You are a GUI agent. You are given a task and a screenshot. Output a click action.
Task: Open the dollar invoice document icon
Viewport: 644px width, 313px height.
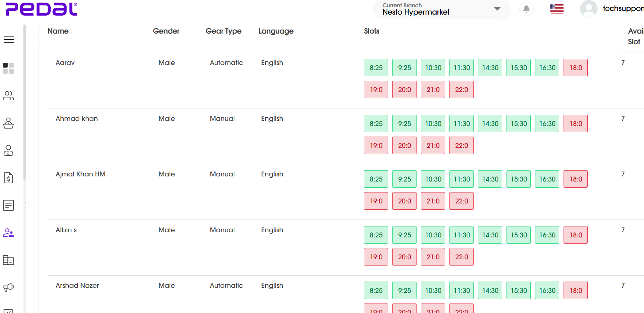click(8, 178)
